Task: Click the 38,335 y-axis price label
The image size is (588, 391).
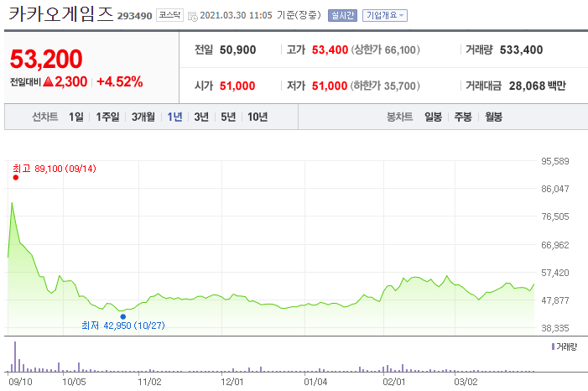Action: (555, 328)
